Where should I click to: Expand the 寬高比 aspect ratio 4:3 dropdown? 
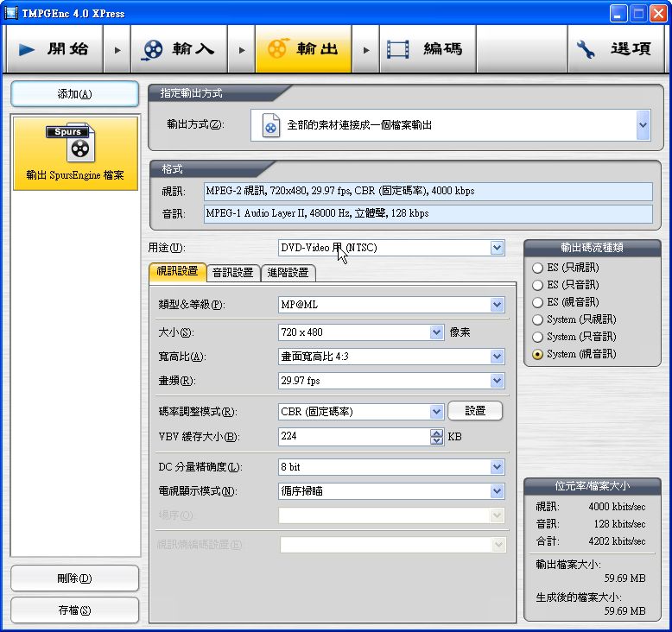pos(497,356)
